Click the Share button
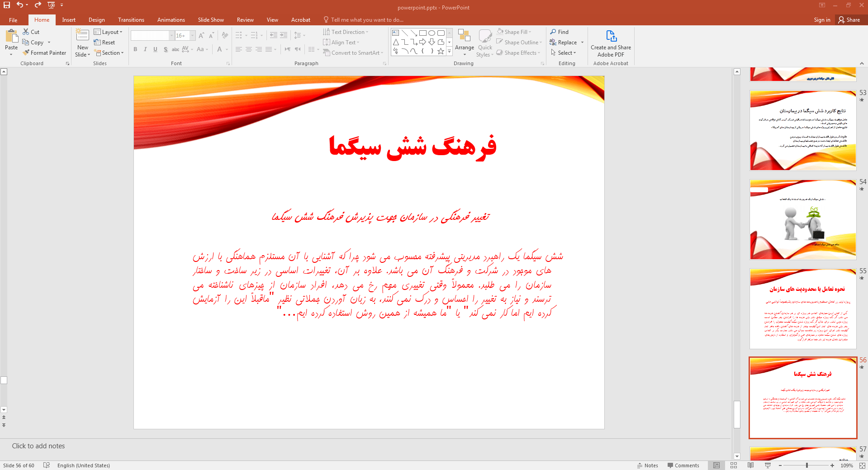This screenshot has height=470, width=868. (849, 20)
